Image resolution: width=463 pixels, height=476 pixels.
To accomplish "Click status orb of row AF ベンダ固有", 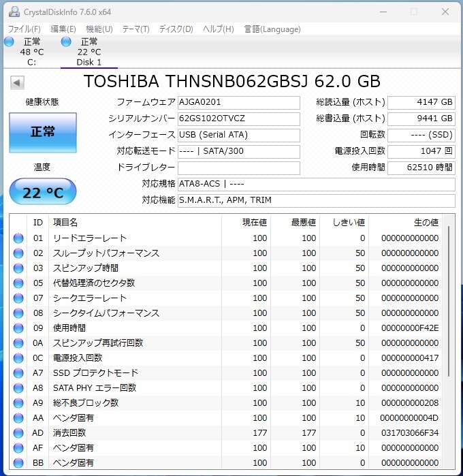I will click(18, 448).
